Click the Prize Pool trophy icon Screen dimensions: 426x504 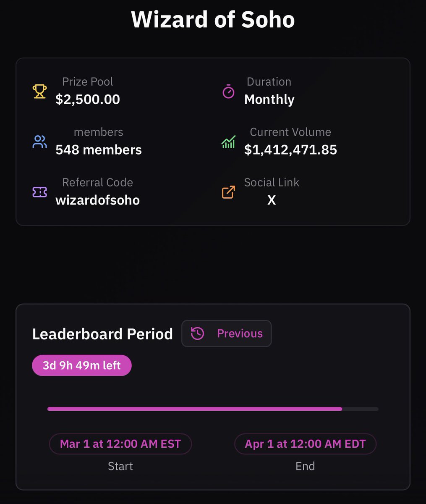(39, 92)
